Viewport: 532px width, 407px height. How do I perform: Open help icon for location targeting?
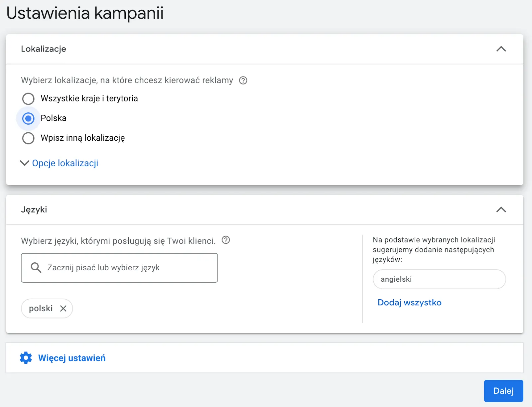click(243, 80)
